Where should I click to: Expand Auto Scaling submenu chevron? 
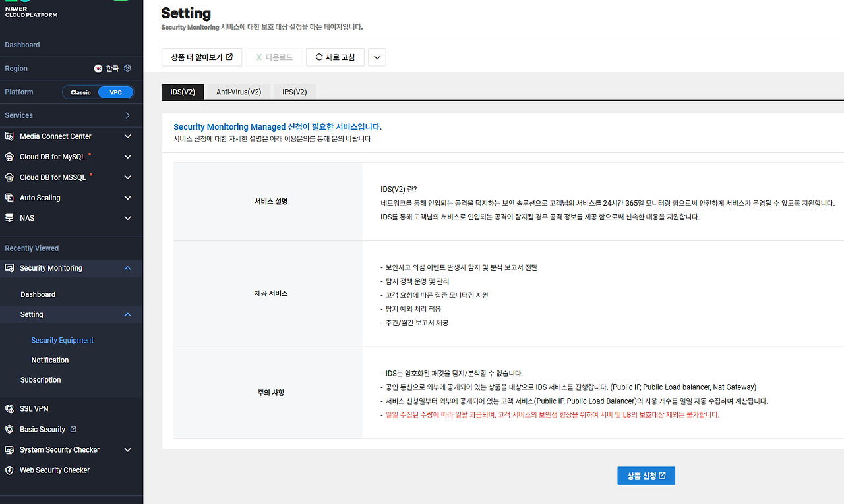click(x=128, y=198)
